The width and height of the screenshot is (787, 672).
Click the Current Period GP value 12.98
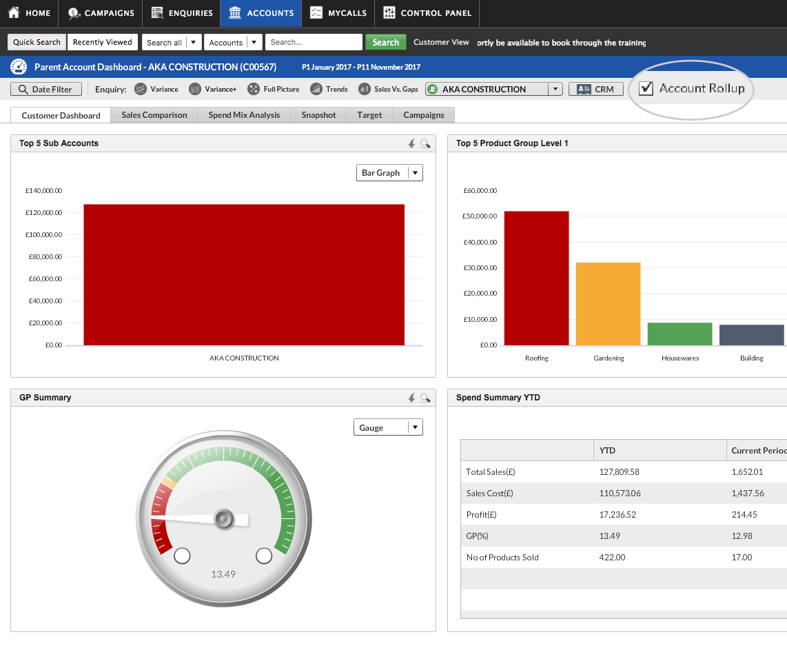point(742,536)
